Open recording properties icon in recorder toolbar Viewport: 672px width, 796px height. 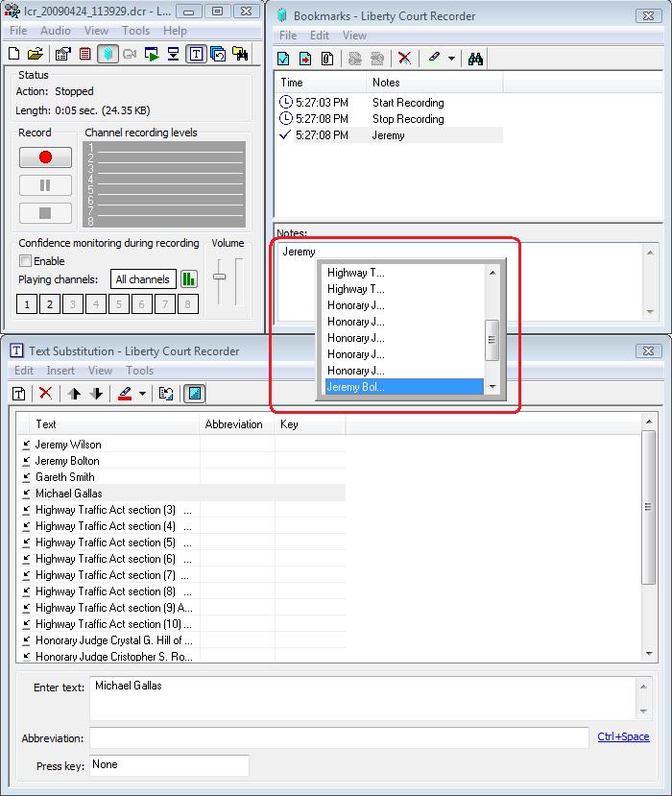63,54
